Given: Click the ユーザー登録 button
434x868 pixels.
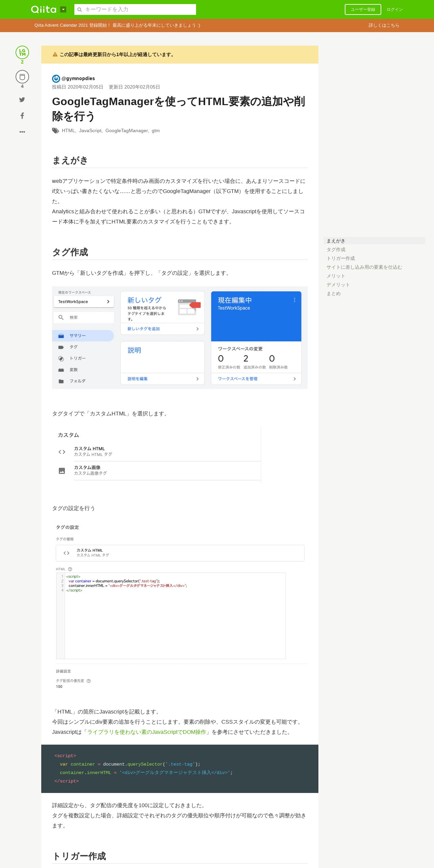Looking at the screenshot, I should pos(363,9).
